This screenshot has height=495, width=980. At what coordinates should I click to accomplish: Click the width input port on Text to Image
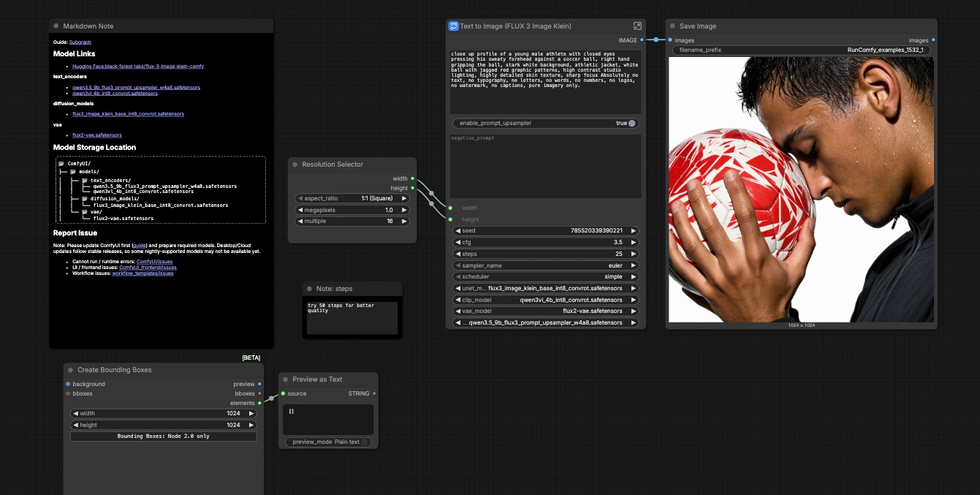450,208
